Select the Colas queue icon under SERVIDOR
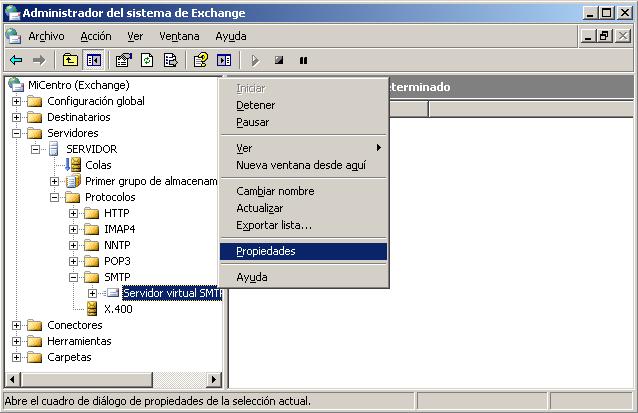Viewport: 638px width, 413px height. 73,165
